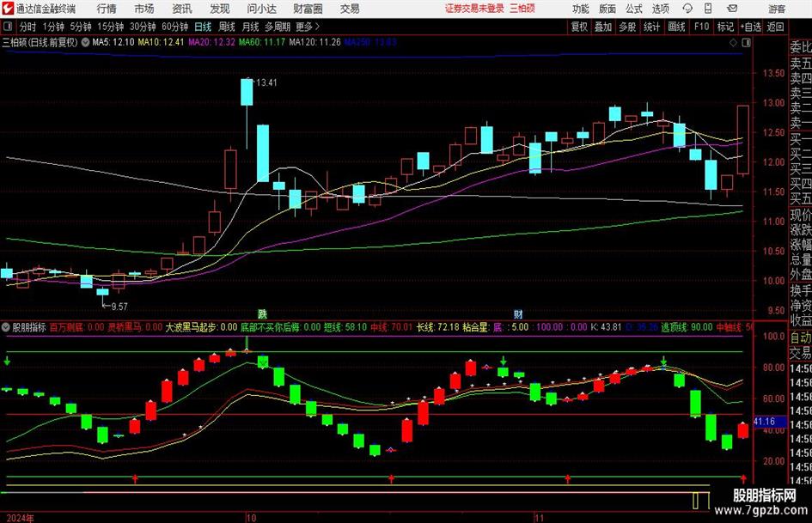
Task: Click the 统计 statistics button
Action: coord(652,27)
